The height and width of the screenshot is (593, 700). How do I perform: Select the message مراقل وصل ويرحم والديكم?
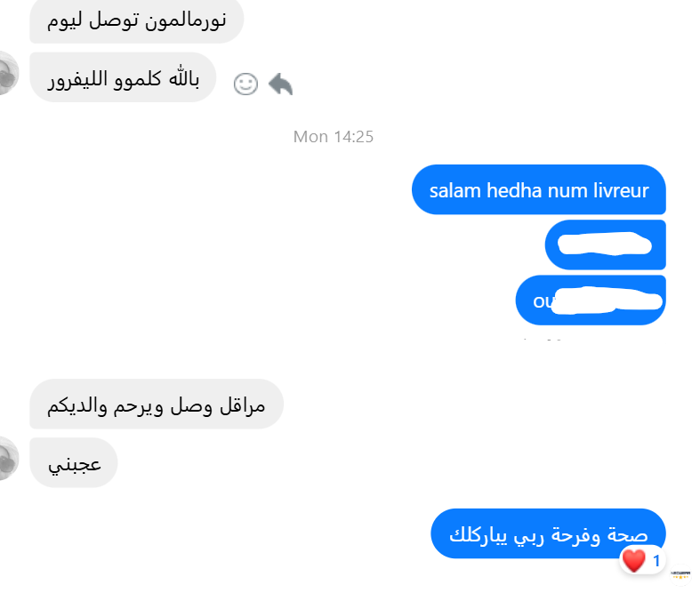157,405
